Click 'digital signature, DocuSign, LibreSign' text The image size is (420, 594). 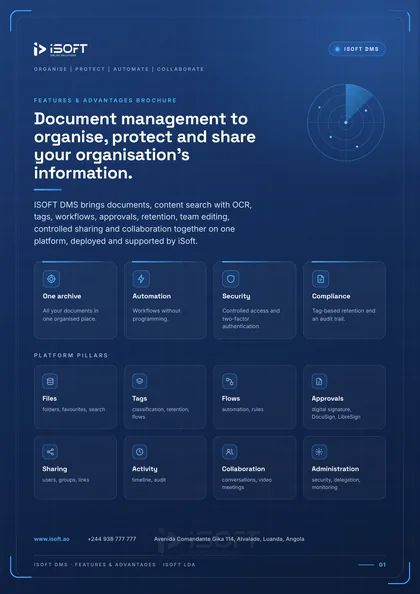pyautogui.click(x=336, y=413)
